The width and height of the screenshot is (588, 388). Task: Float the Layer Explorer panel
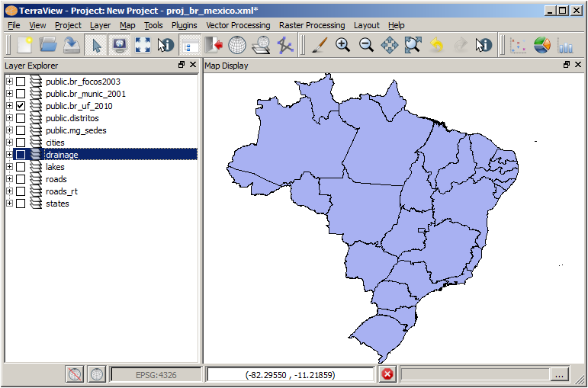tap(182, 65)
